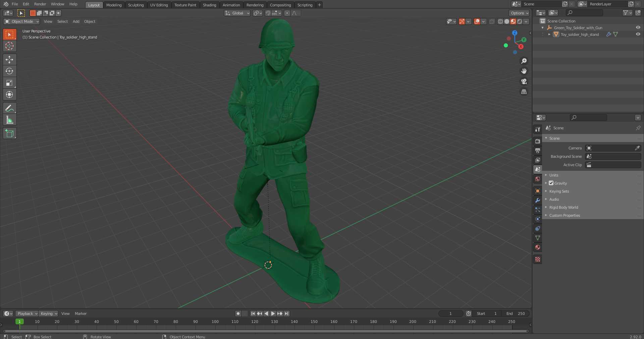Open the Tool properties tab
This screenshot has width=644, height=339.
pos(538,129)
